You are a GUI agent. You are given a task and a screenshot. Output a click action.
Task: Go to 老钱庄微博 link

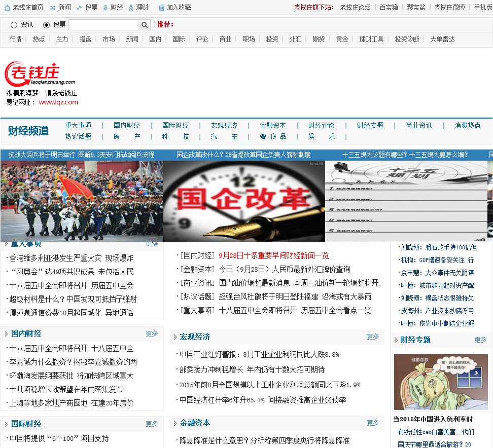(x=449, y=7)
